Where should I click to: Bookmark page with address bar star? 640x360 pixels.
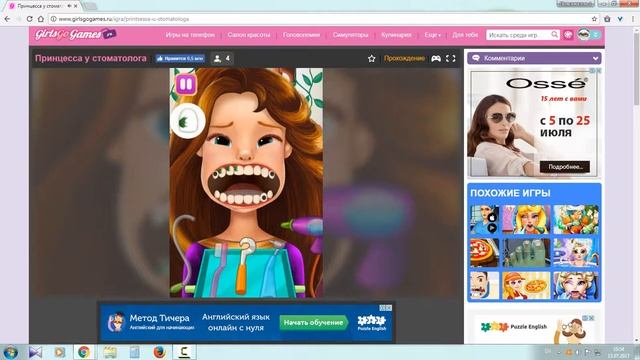[x=594, y=19]
